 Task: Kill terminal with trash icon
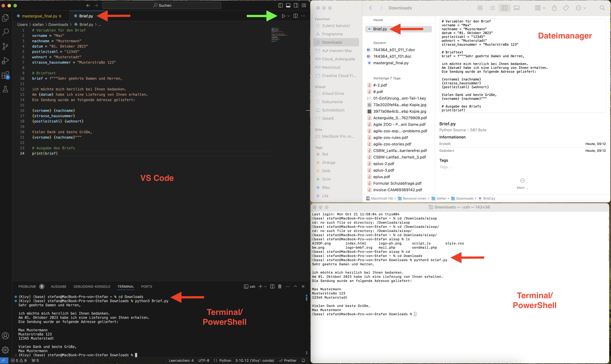click(280, 287)
